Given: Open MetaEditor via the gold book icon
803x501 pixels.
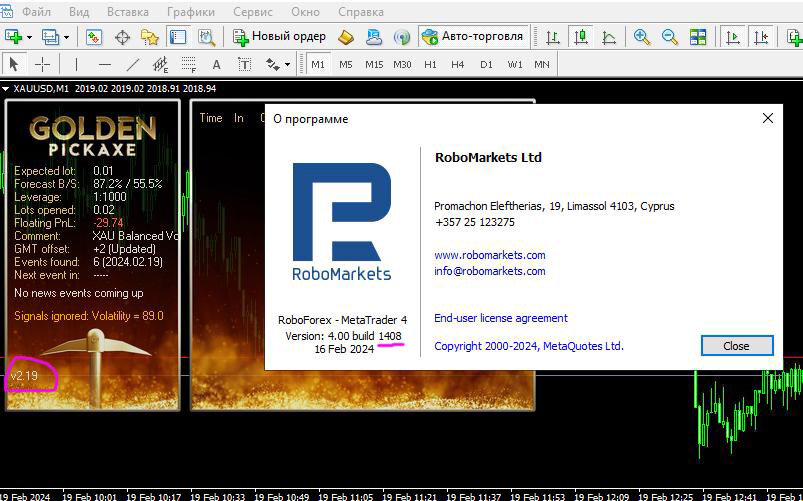Looking at the screenshot, I should pos(346,37).
